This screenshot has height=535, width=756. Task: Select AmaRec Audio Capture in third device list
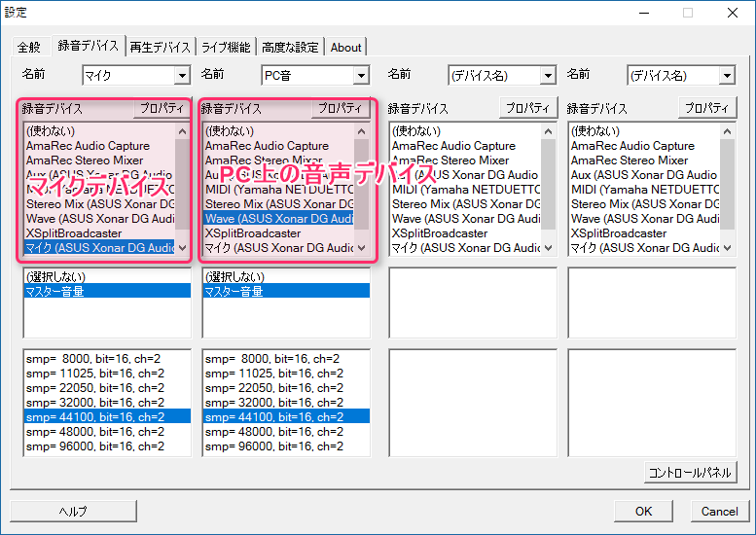465,146
